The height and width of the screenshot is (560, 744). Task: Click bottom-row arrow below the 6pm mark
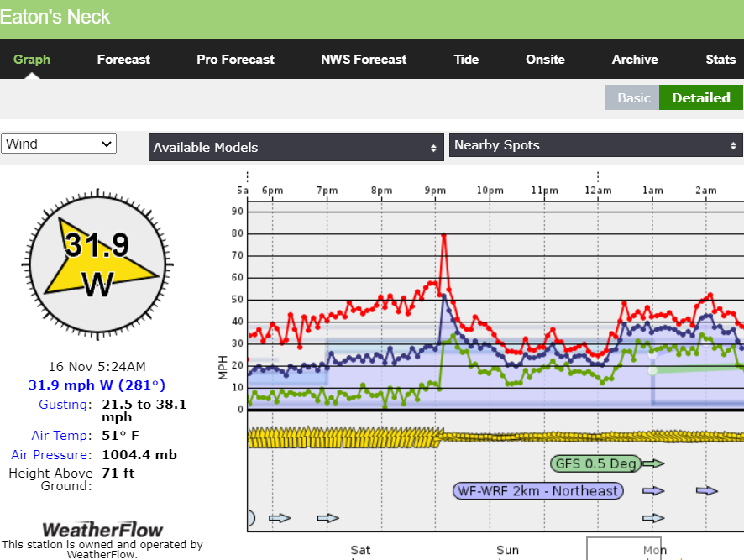click(x=280, y=518)
